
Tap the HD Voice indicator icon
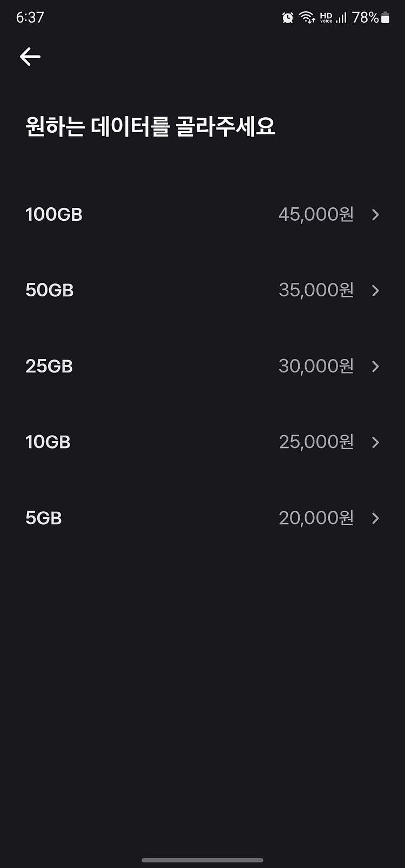(326, 18)
